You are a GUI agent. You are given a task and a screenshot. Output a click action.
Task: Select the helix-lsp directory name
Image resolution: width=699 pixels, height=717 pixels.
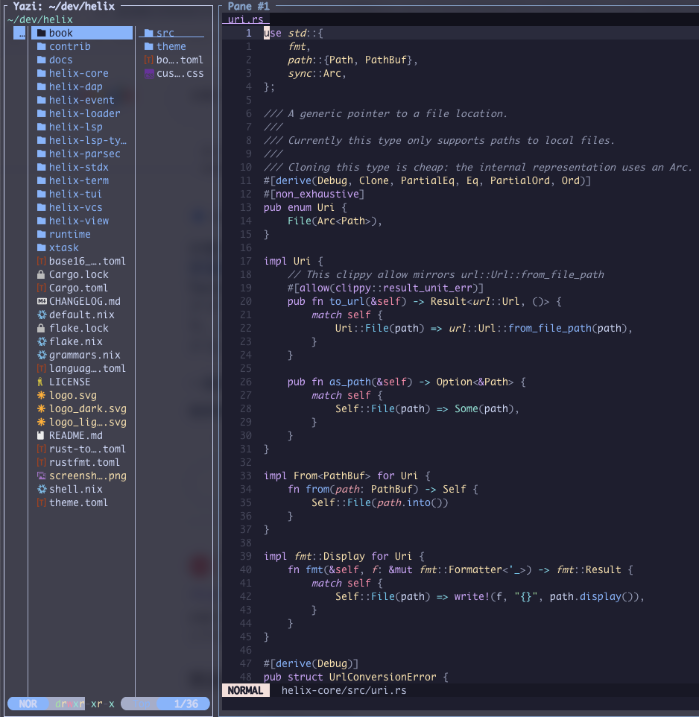pyautogui.click(x=76, y=127)
